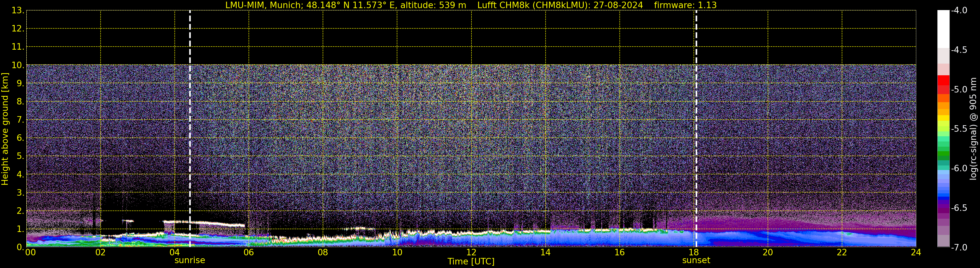This screenshot has height=268, width=980.
Task: Click the x-axis tick label '02'
Action: pyautogui.click(x=100, y=252)
